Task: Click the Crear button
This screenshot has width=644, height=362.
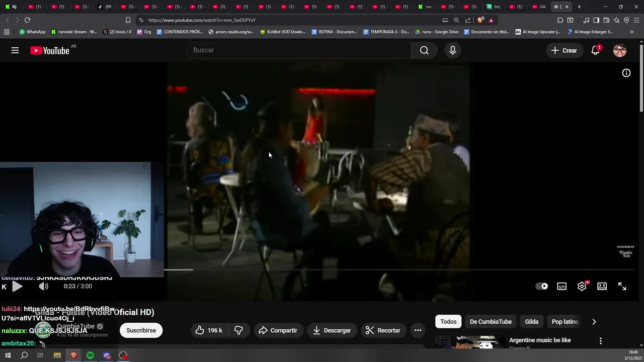Action: (x=564, y=50)
